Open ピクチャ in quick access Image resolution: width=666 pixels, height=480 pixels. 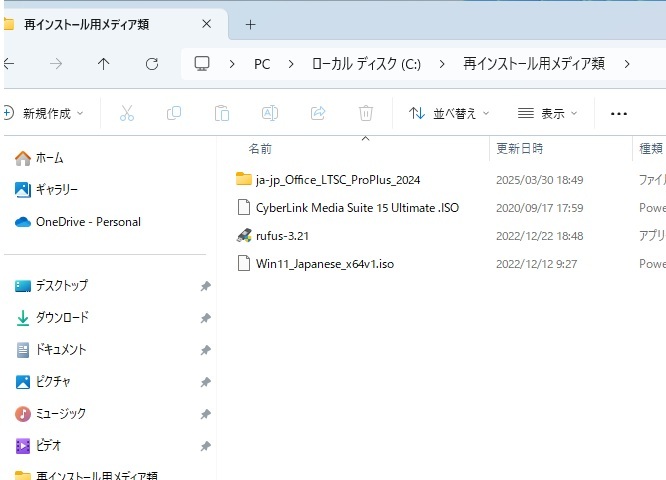pyautogui.click(x=42, y=381)
